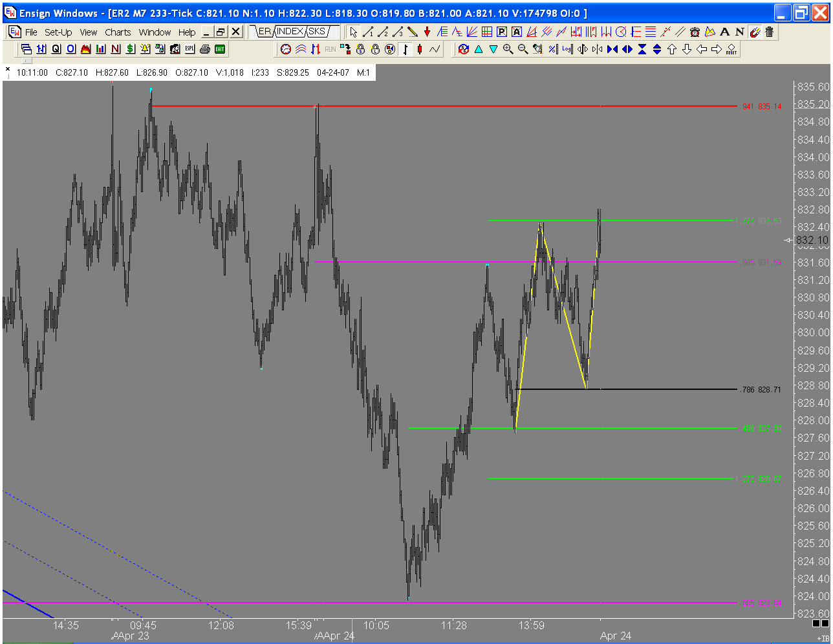Click the green EXIT icon
Image resolution: width=833 pixels, height=644 pixels.
[x=220, y=48]
